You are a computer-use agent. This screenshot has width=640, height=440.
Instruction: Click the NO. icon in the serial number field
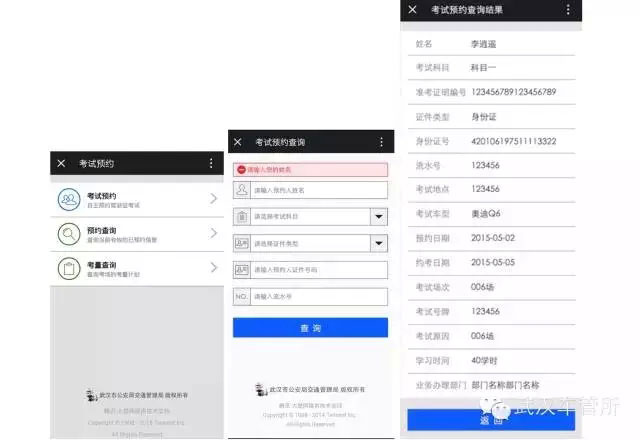click(x=242, y=297)
